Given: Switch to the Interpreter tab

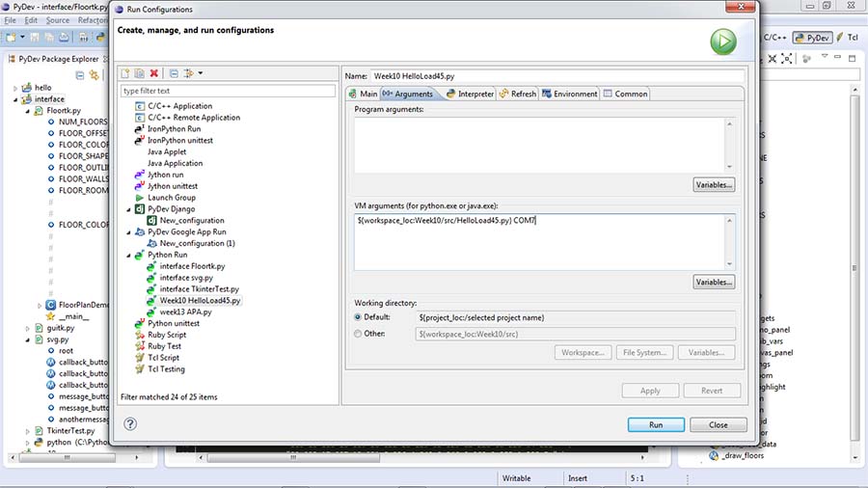Looking at the screenshot, I should point(470,95).
